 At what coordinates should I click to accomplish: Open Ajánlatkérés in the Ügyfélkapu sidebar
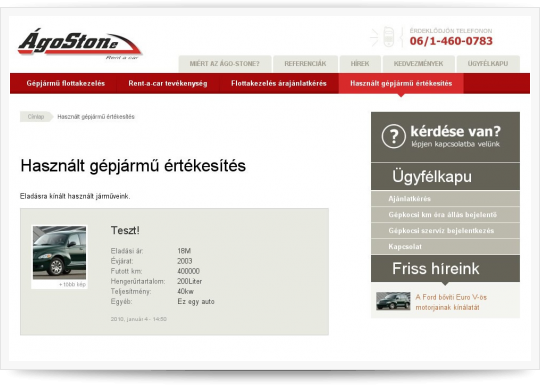pos(445,199)
